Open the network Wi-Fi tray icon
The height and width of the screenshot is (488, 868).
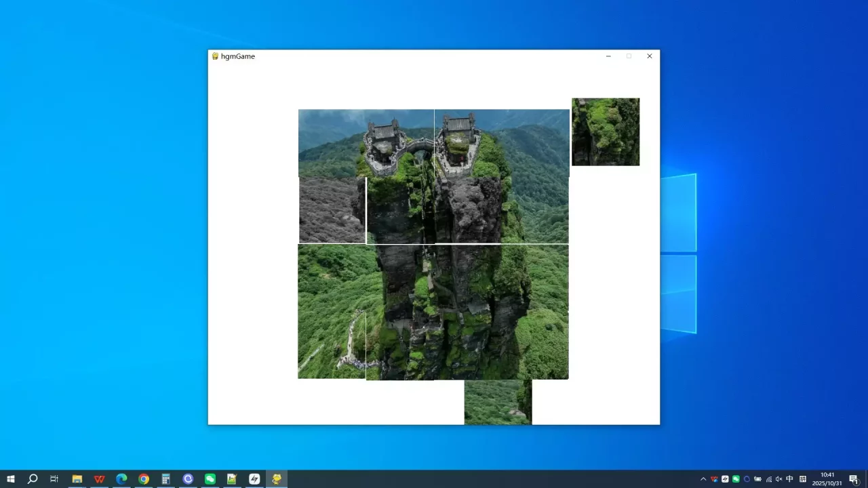click(768, 479)
